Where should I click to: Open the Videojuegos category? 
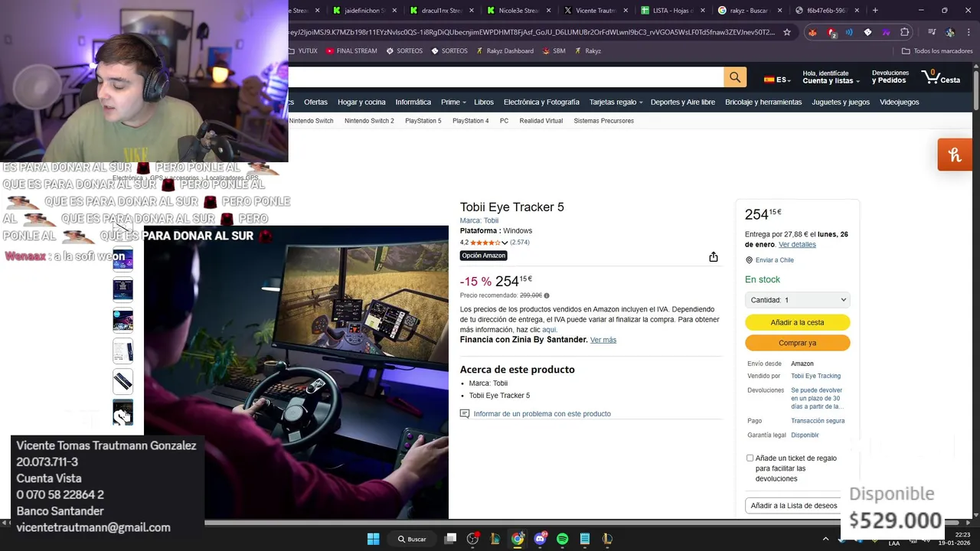point(899,102)
